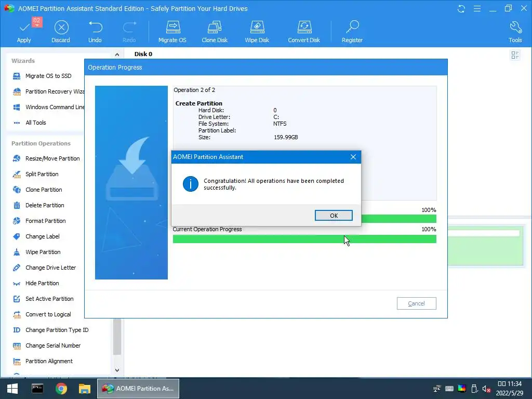Open the Clone Disk tool
The image size is (532, 399).
click(x=215, y=32)
